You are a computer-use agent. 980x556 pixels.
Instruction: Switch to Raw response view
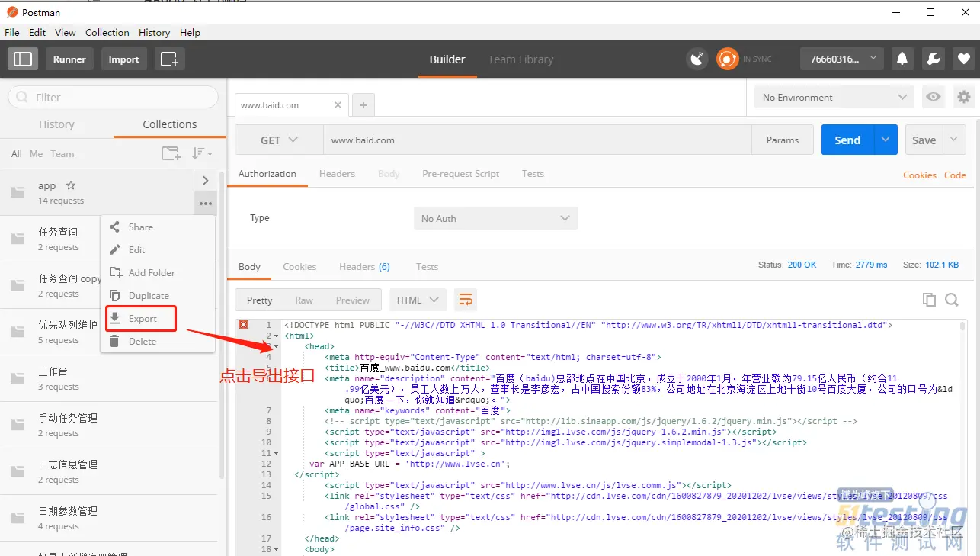[x=304, y=300]
